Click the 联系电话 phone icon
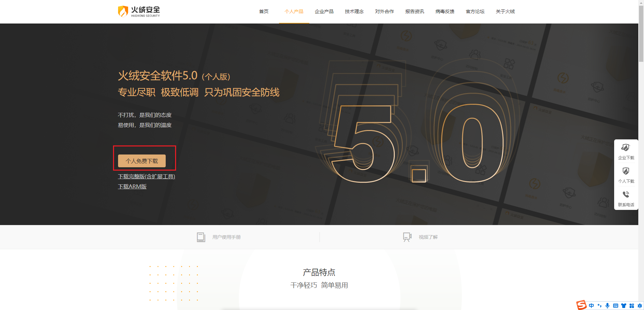Screen dimensions: 644x310 click(x=626, y=194)
